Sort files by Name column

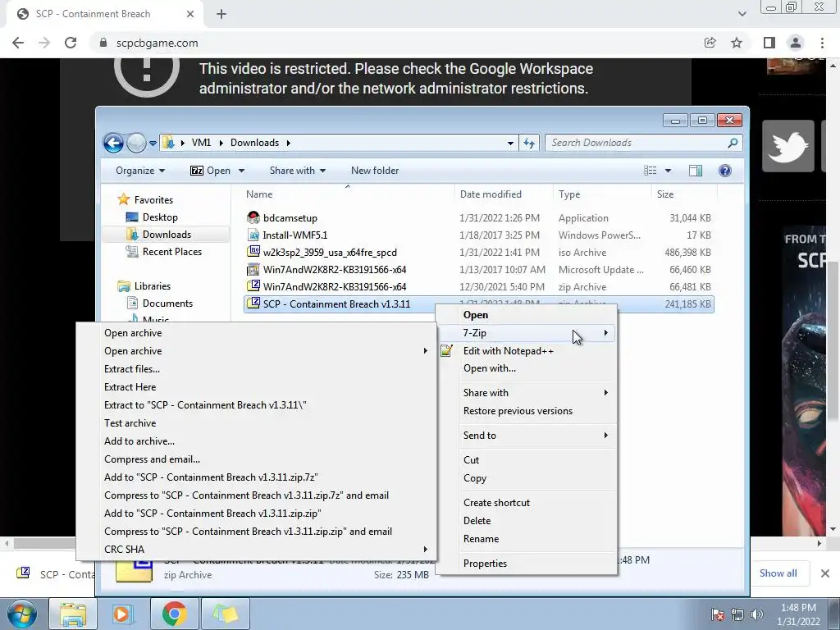click(259, 194)
